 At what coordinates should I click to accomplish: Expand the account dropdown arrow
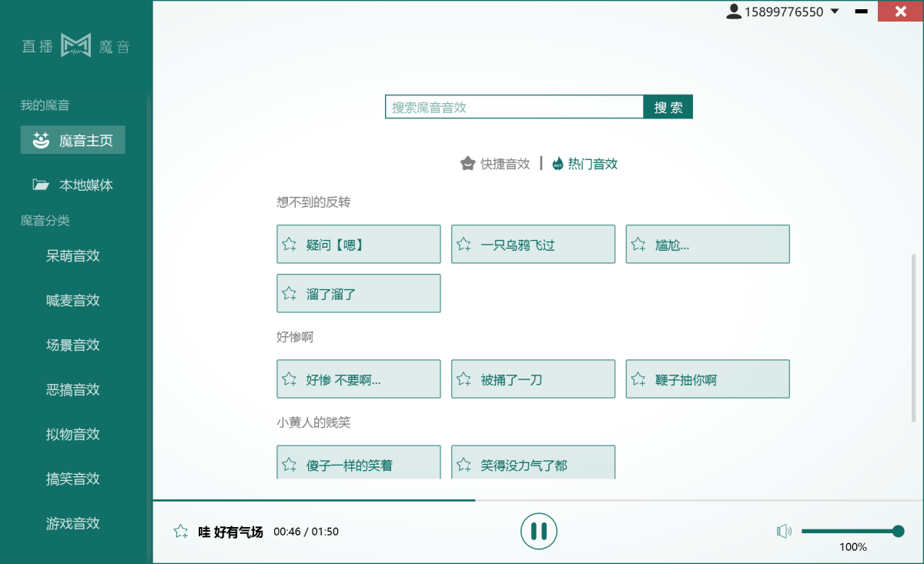[x=836, y=12]
